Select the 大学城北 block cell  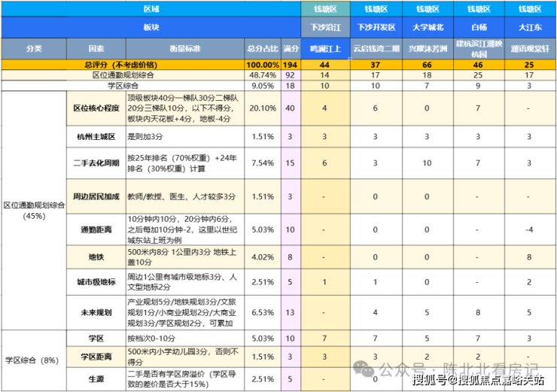428,27
